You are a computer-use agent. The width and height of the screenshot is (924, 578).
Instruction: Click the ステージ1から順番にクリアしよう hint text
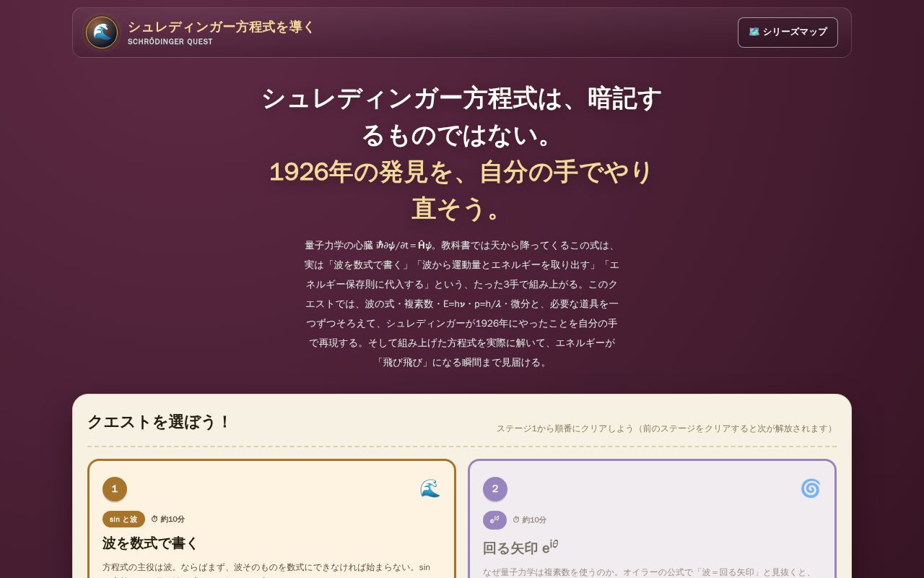tap(667, 428)
